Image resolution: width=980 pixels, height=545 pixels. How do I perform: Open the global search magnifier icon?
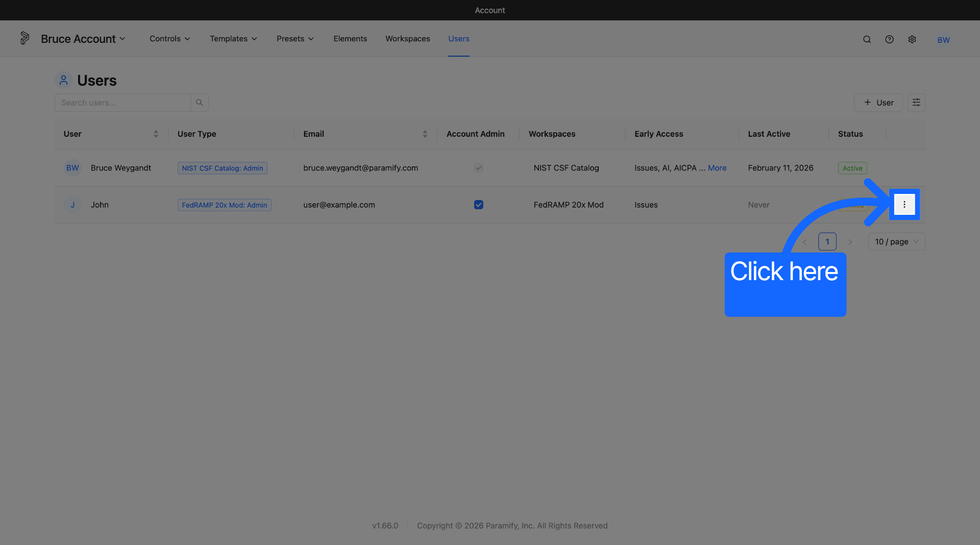click(867, 39)
